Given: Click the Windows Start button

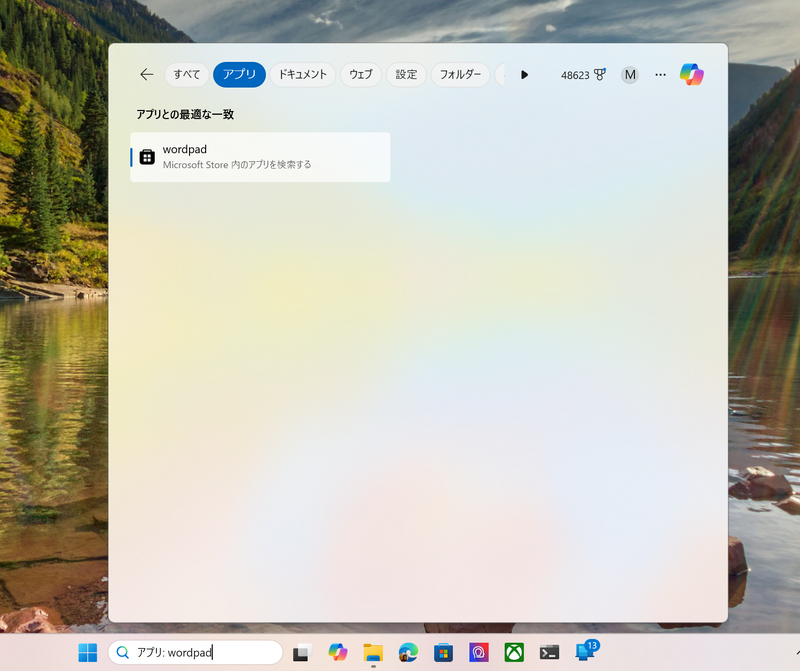Looking at the screenshot, I should click(87, 652).
